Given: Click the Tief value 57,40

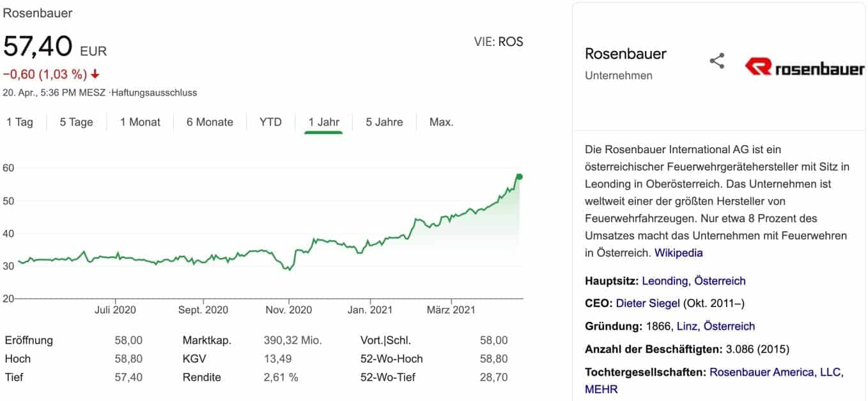Looking at the screenshot, I should (x=128, y=377).
